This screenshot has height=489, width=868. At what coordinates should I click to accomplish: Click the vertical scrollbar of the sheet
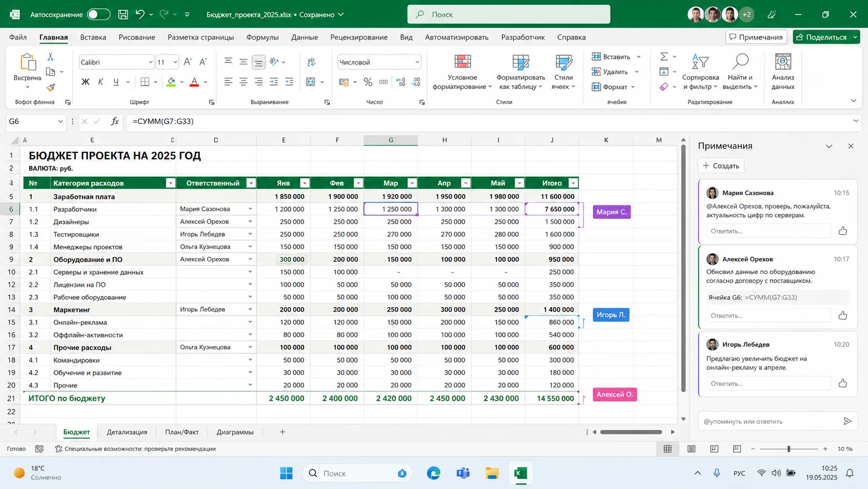tap(683, 268)
